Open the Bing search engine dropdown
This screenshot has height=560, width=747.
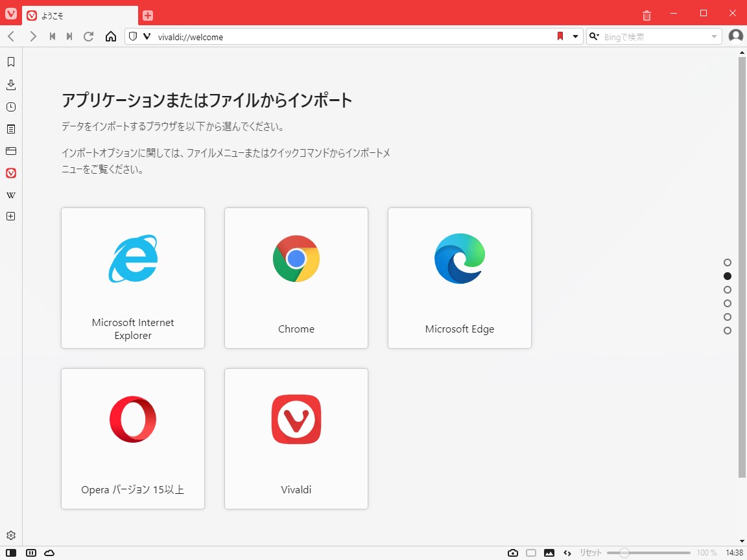pyautogui.click(x=595, y=36)
